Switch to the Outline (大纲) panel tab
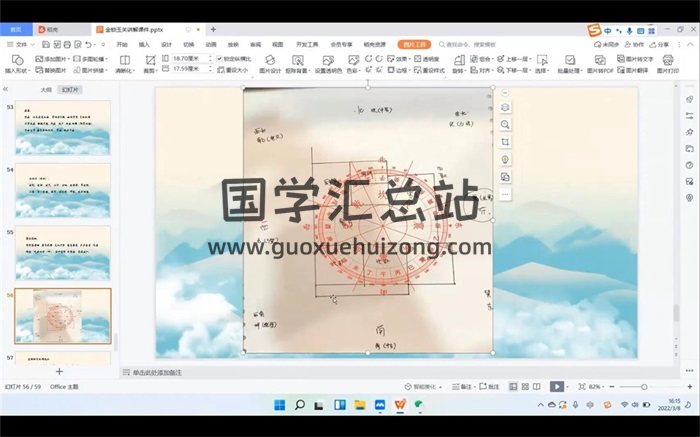This screenshot has width=700, height=437. pos(46,90)
